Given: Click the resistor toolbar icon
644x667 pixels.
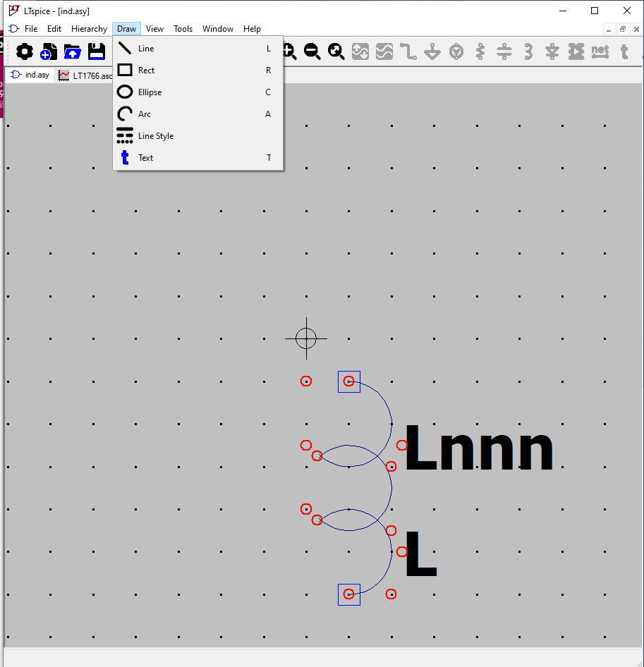Looking at the screenshot, I should click(x=480, y=51).
